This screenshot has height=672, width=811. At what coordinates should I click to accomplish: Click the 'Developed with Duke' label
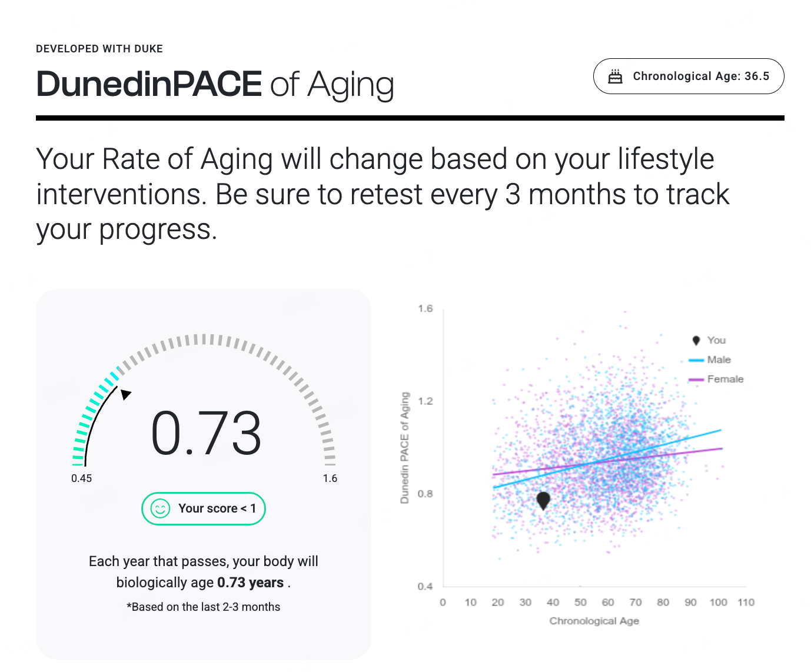click(99, 49)
